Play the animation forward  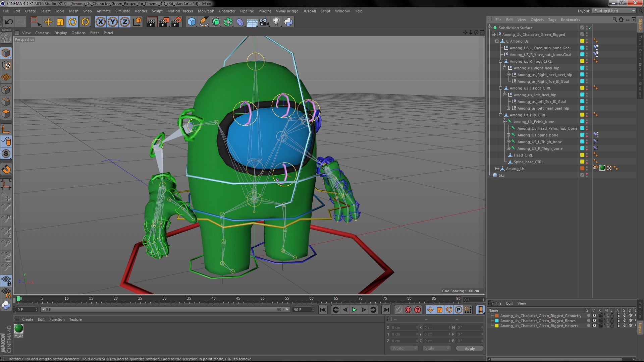(x=354, y=310)
